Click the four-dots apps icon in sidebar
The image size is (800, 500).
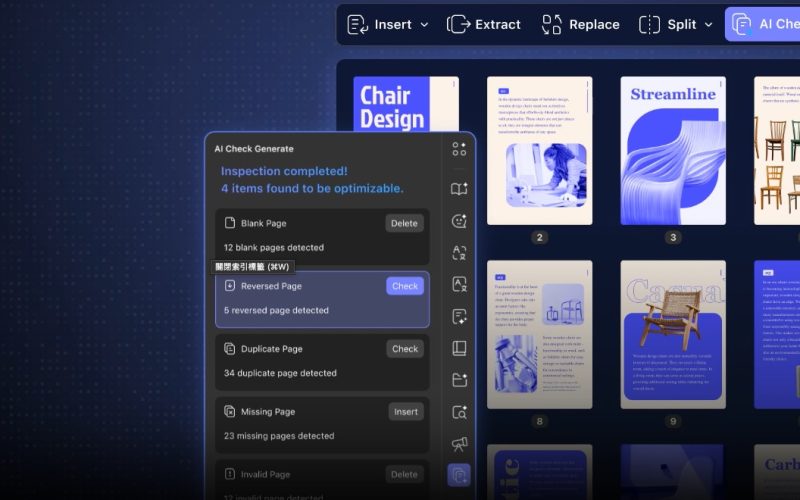pyautogui.click(x=459, y=149)
